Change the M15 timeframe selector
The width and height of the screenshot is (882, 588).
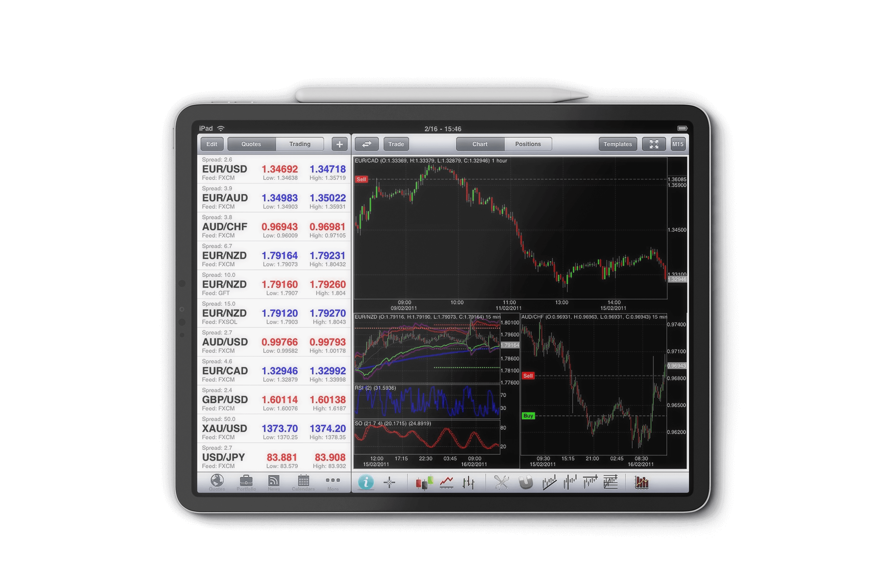click(678, 144)
